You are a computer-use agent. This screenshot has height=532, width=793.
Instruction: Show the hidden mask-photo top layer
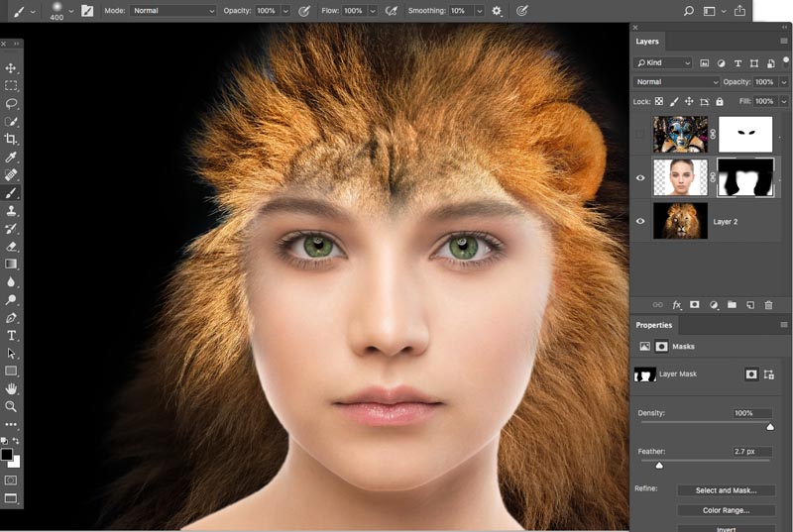pos(640,134)
